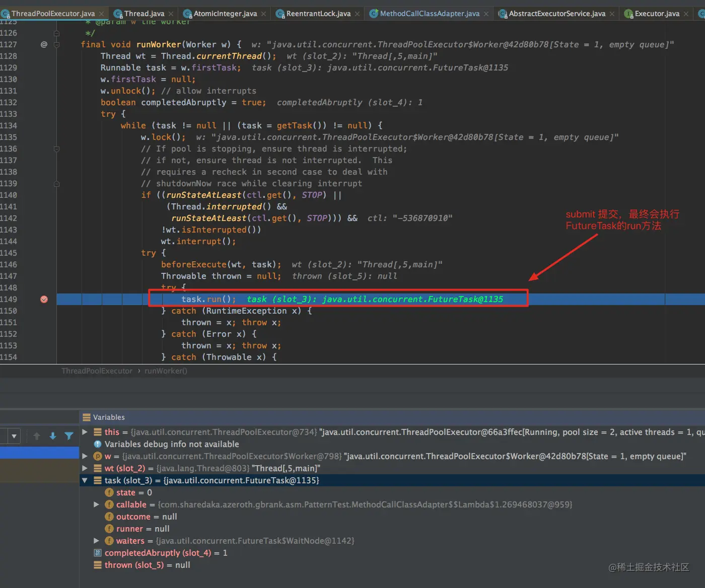Click the next frame down arrow
Image resolution: width=705 pixels, height=588 pixels.
pyautogui.click(x=53, y=436)
